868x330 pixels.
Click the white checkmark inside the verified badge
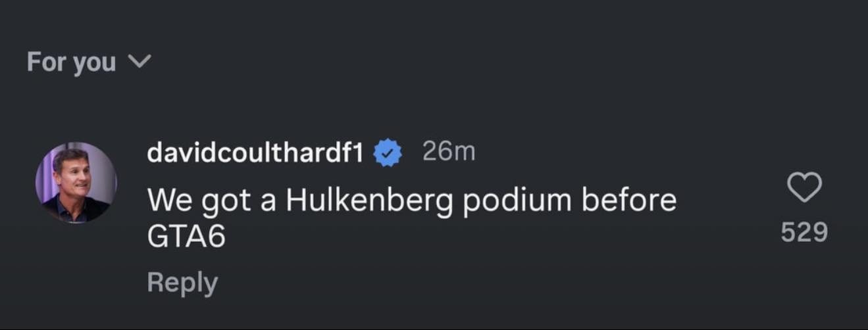click(388, 154)
